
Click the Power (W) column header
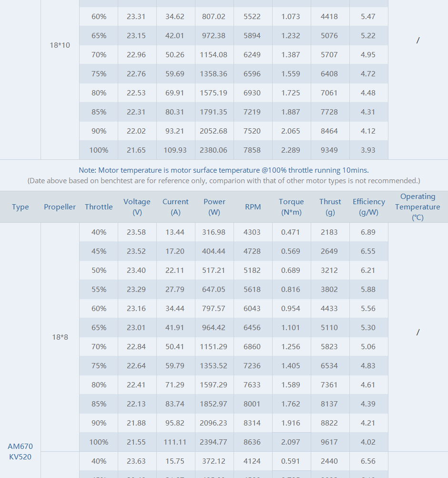tap(214, 207)
